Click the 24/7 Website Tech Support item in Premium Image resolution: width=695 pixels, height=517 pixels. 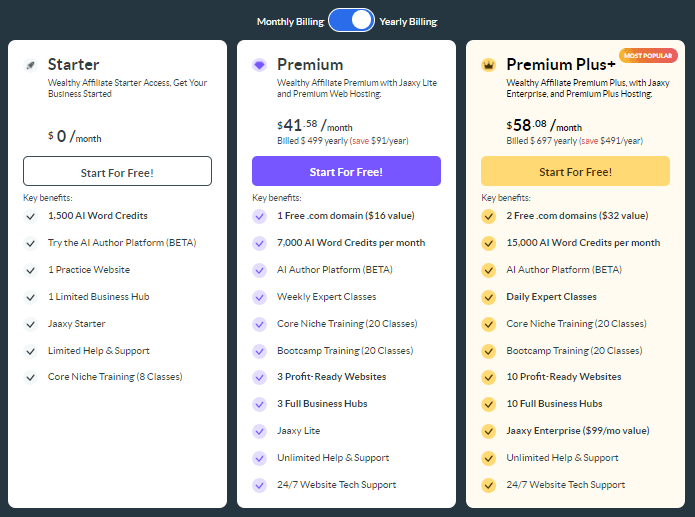(336, 485)
